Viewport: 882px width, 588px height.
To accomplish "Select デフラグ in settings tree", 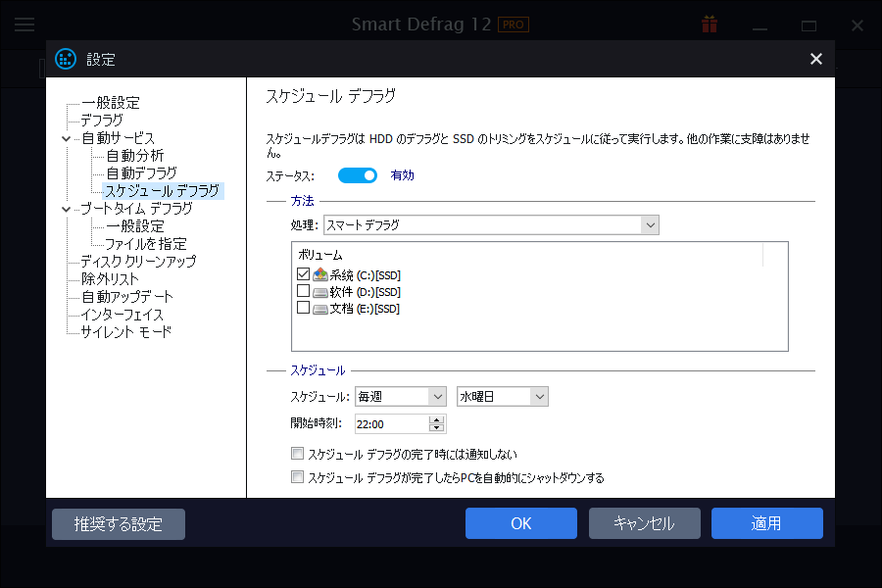I will click(102, 121).
